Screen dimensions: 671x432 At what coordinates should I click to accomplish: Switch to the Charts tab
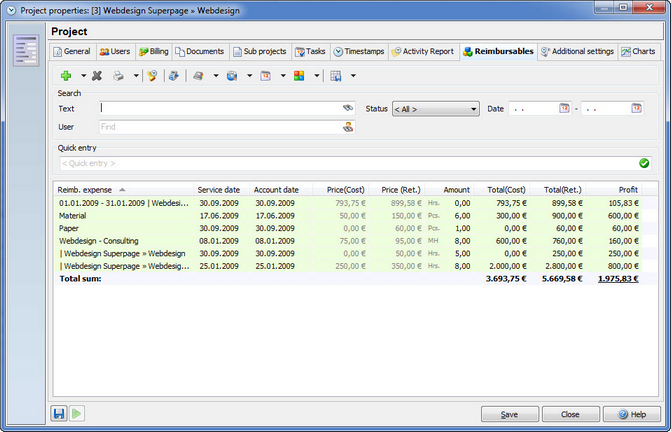[638, 51]
